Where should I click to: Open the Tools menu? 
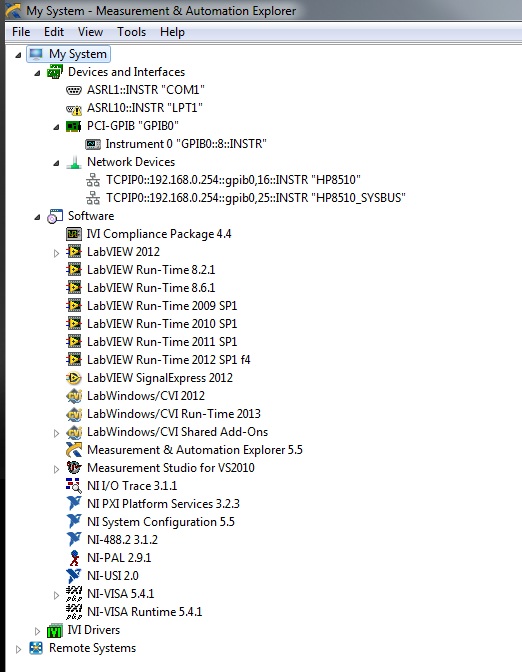(132, 32)
